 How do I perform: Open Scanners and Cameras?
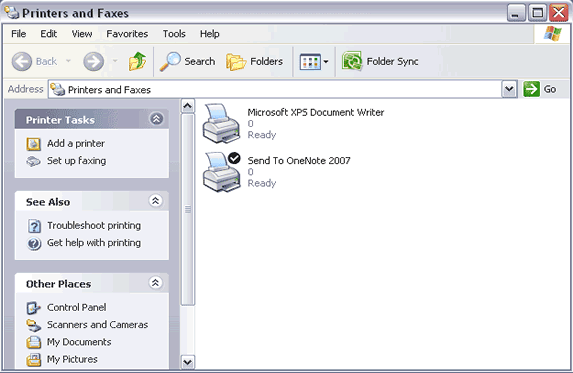pyautogui.click(x=98, y=324)
